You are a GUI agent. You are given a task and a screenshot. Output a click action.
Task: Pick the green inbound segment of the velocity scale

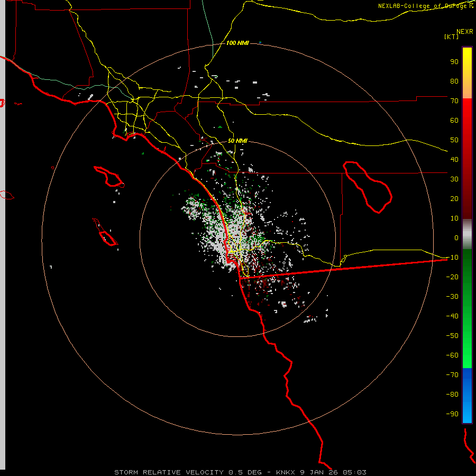click(x=467, y=309)
